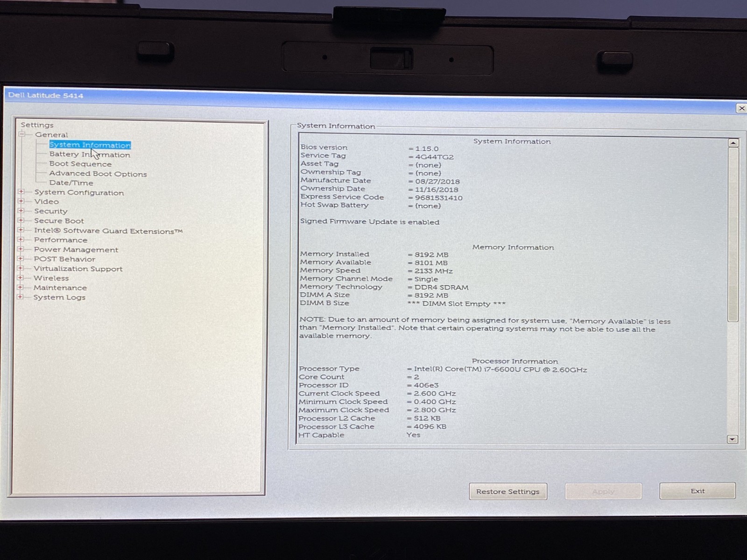Click the Service Tag value 4G44TG2
The image size is (747, 560).
(434, 157)
